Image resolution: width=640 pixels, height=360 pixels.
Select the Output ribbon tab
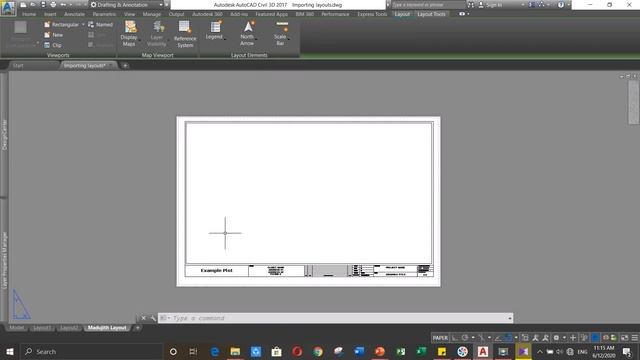click(176, 14)
